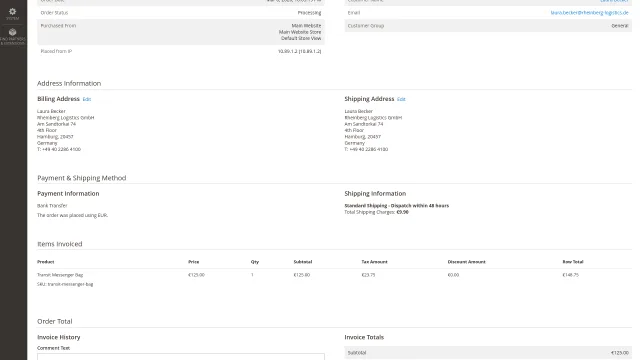Click shipping address 'Hamburg, 20457' line

click(362, 137)
